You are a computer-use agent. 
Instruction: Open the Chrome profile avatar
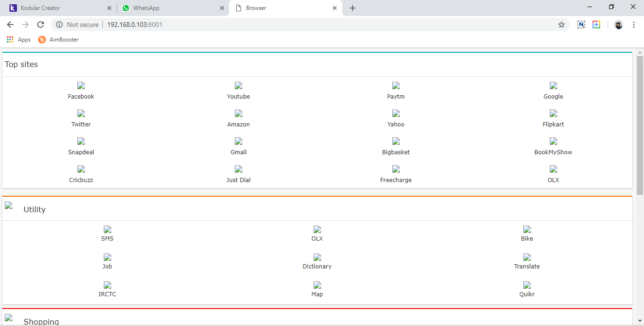(619, 25)
